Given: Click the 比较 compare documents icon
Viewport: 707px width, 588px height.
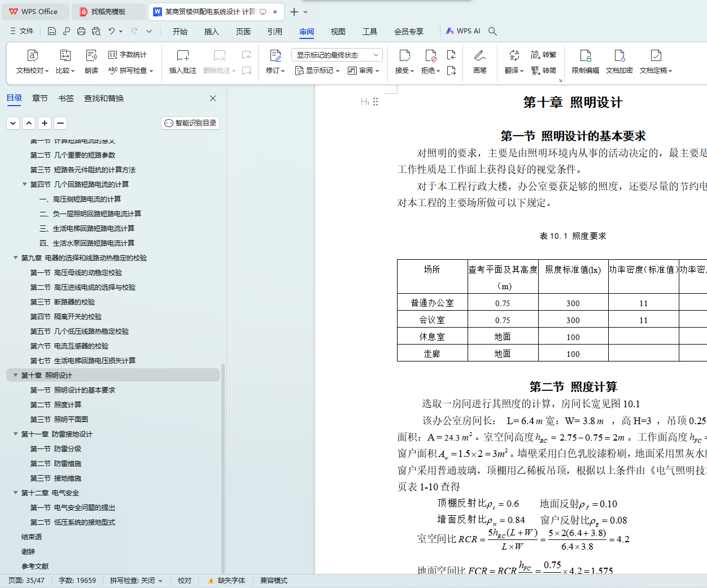Looking at the screenshot, I should point(65,55).
